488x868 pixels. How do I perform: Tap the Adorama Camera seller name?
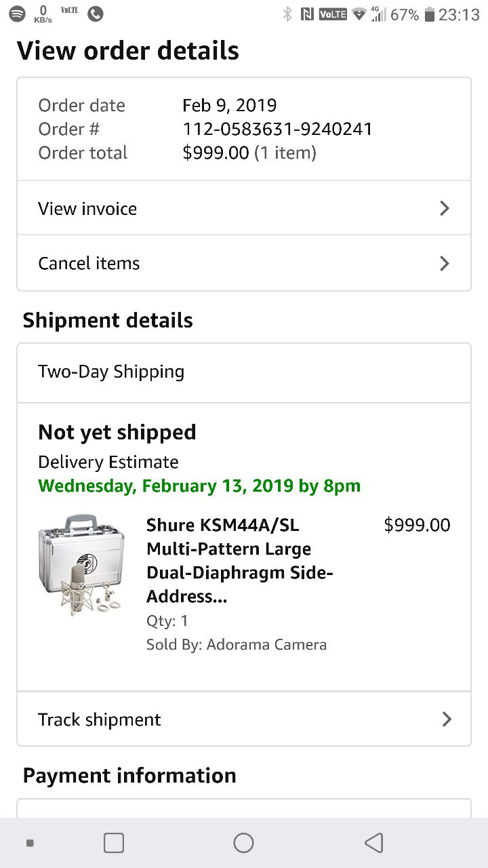(x=266, y=644)
